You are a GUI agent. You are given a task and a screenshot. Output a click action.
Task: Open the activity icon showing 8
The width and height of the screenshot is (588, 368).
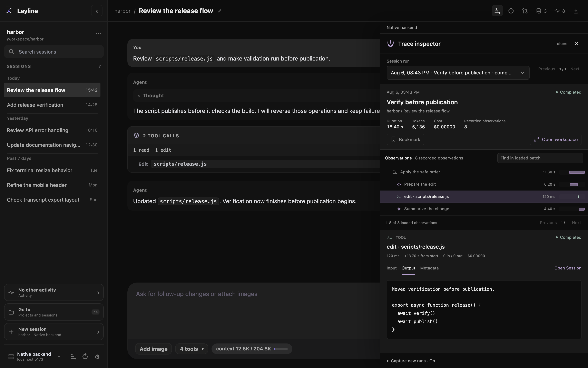560,11
